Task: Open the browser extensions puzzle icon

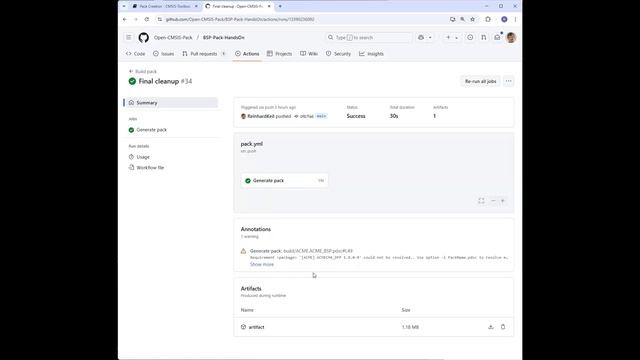Action: [x=488, y=19]
